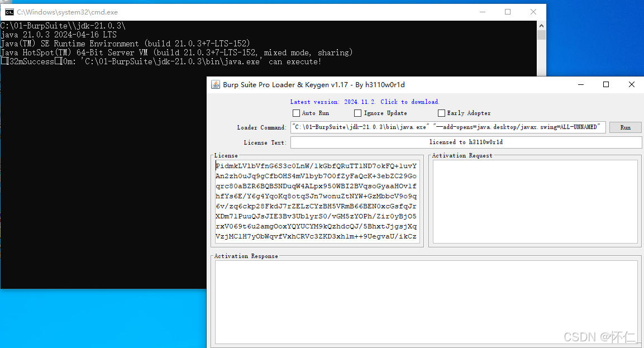Check the Early Adopter option
This screenshot has height=348, width=644.
point(441,113)
